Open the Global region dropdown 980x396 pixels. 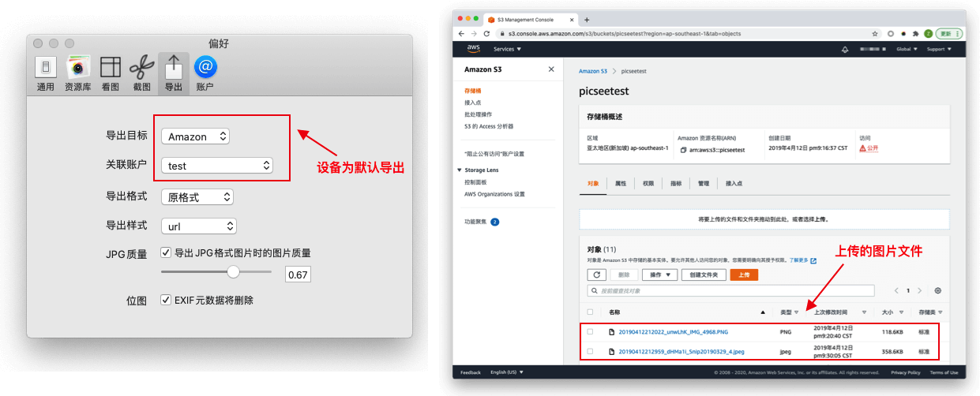coord(906,49)
